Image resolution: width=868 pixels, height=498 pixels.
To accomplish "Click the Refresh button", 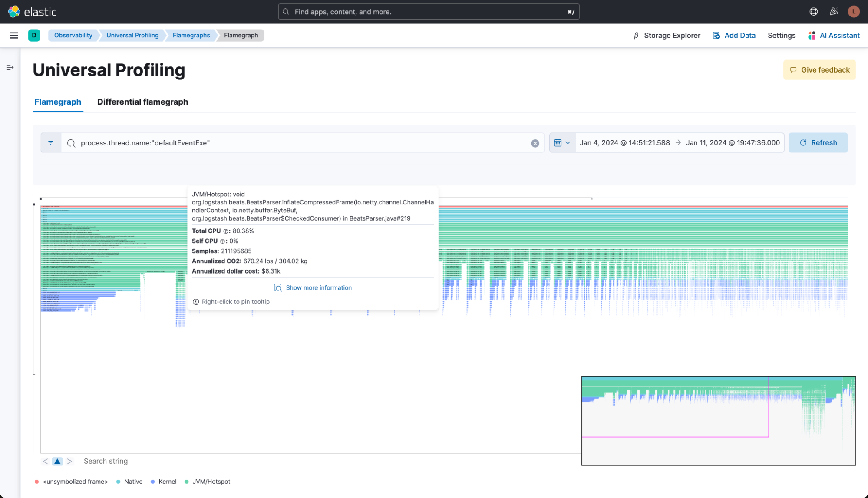I will coord(818,143).
